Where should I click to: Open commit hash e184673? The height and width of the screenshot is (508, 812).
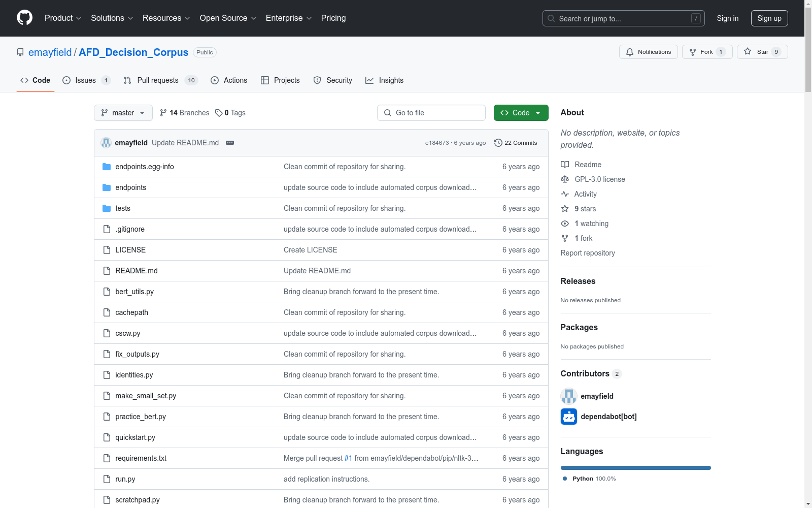click(x=437, y=143)
